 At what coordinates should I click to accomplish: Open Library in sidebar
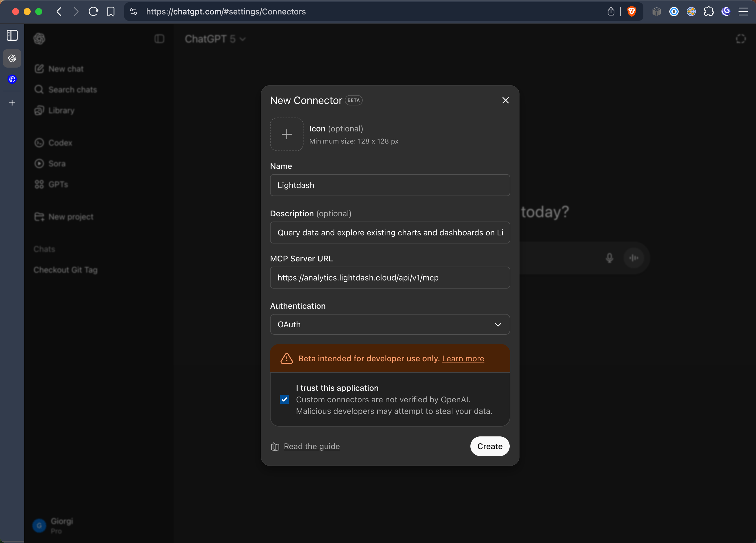(54, 110)
